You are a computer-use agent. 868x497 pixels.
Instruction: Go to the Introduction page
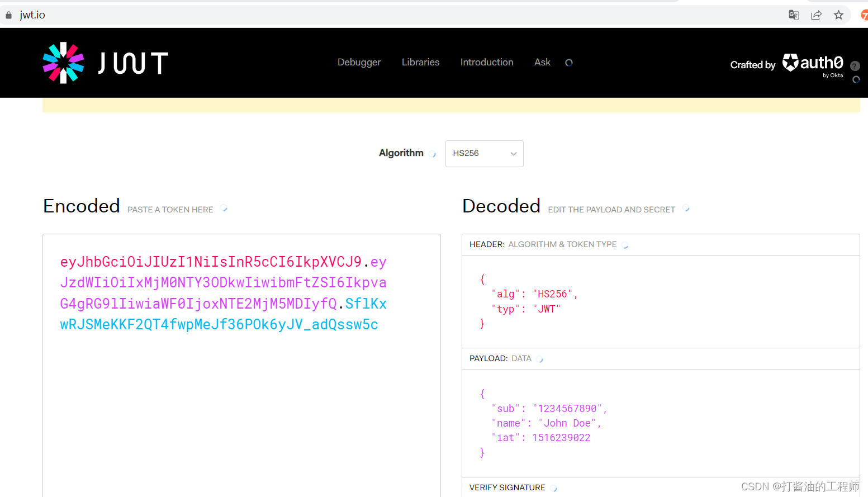pyautogui.click(x=487, y=62)
